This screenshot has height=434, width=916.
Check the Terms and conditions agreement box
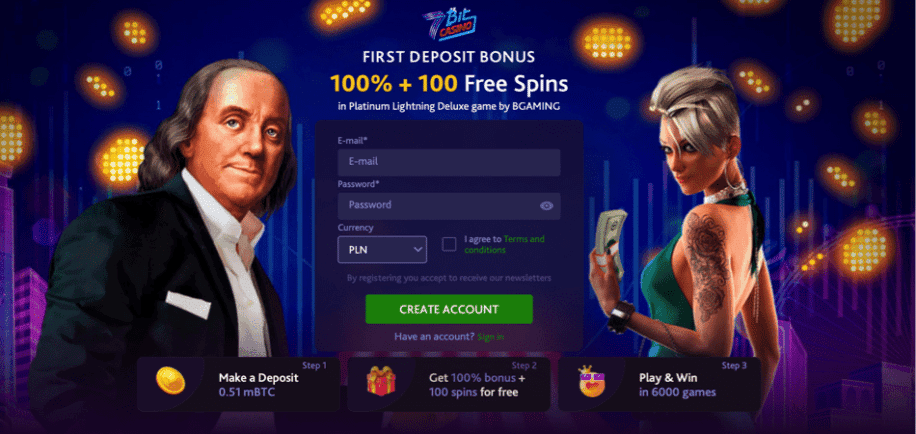[x=449, y=244]
